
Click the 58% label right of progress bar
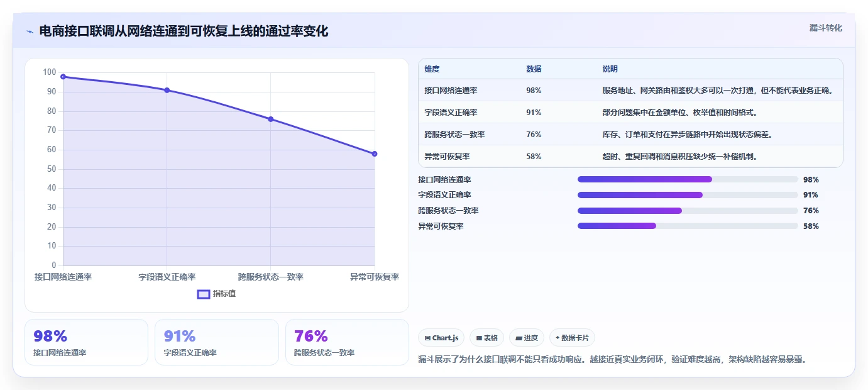tap(811, 226)
